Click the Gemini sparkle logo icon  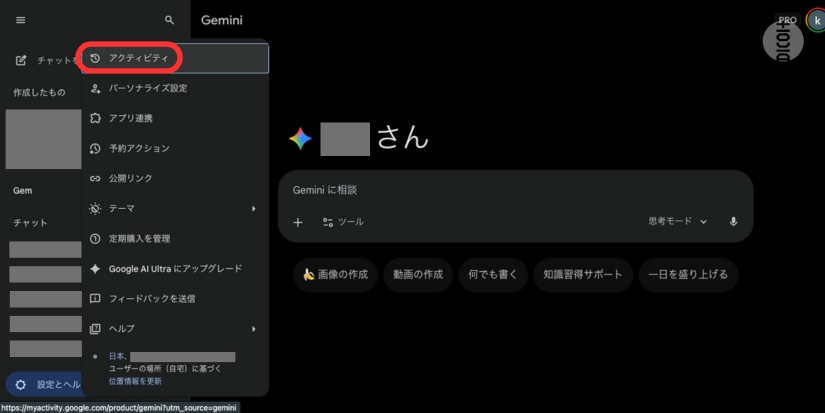(x=300, y=139)
